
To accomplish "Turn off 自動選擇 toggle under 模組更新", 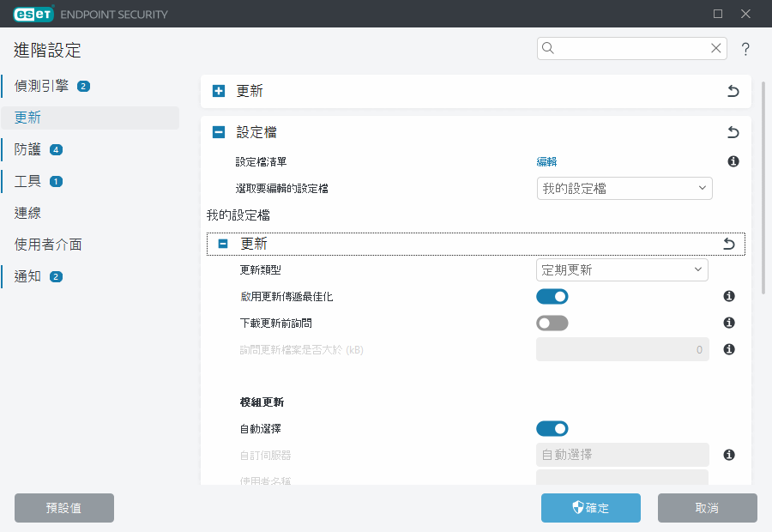I will pyautogui.click(x=552, y=428).
